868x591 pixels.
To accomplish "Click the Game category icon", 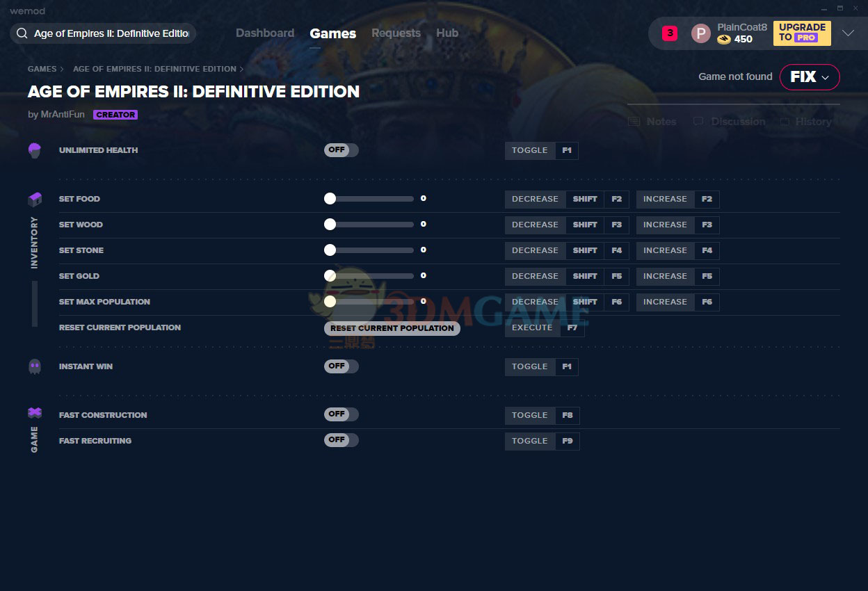I will click(35, 413).
